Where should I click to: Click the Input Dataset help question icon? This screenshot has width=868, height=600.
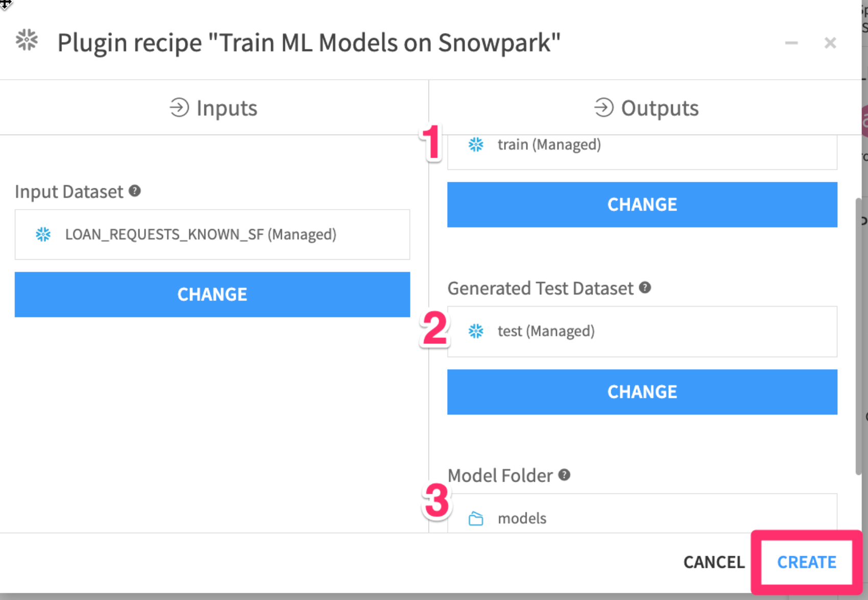135,191
